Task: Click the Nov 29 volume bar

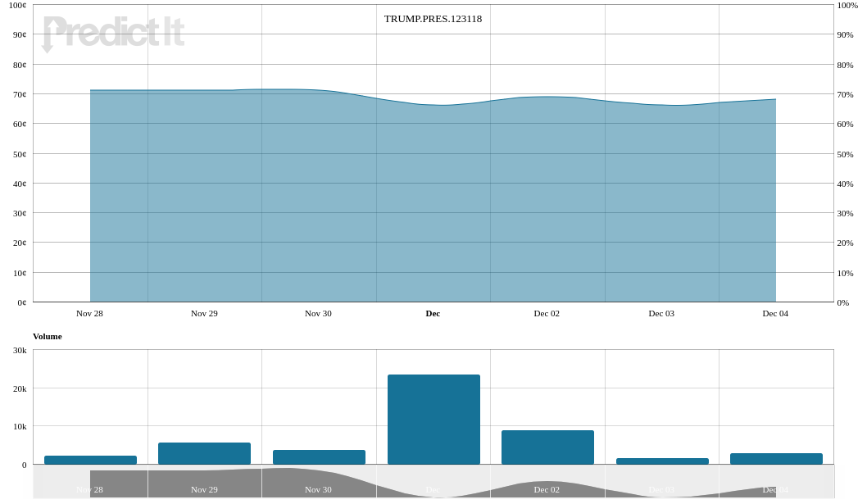Action: coord(204,453)
